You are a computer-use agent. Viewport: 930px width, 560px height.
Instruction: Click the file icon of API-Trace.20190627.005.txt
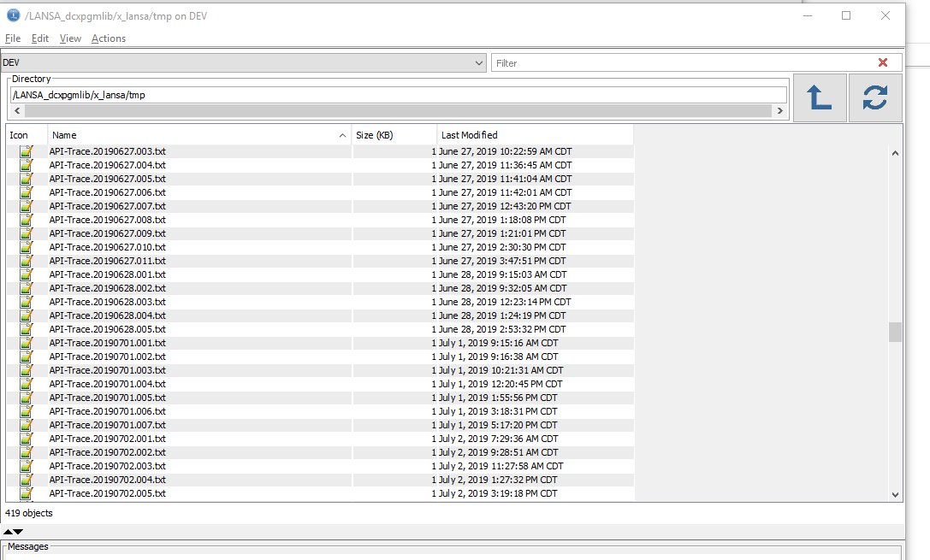pyautogui.click(x=27, y=179)
